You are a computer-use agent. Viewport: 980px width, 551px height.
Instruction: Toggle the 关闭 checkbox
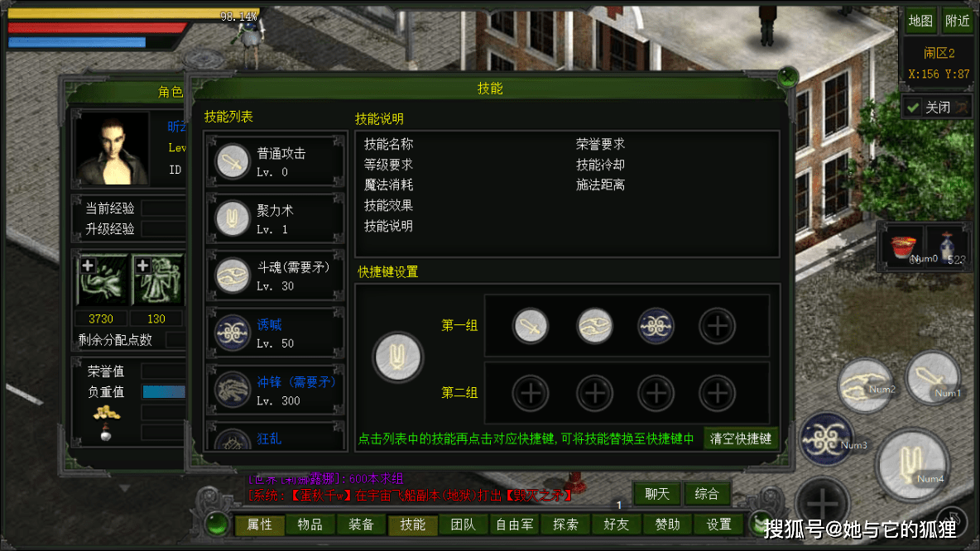coord(913,108)
